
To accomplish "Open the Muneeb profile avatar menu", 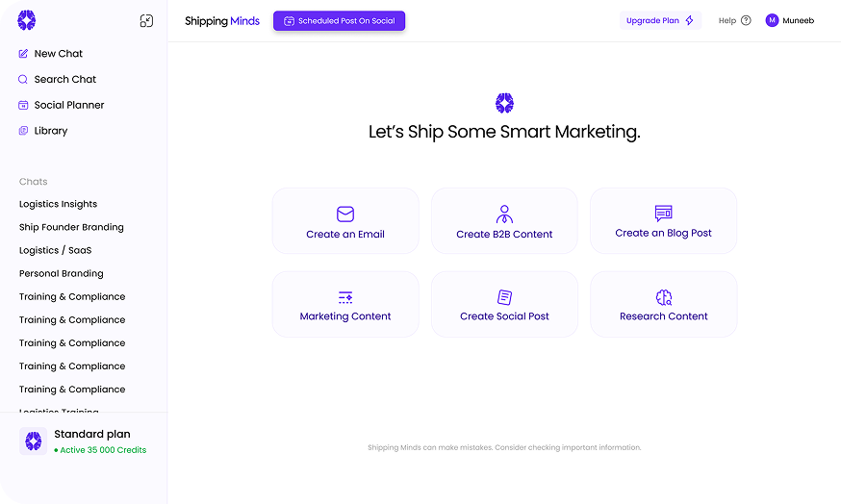I will [x=772, y=20].
